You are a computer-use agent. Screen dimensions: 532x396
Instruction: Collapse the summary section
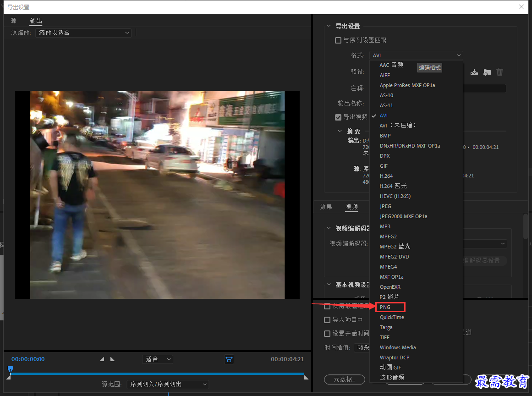pos(340,131)
